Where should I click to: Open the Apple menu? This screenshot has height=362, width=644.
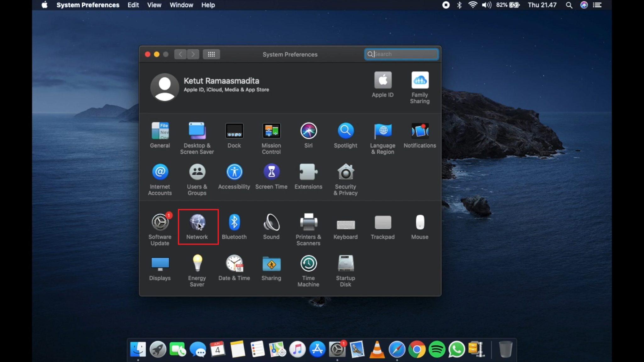[45, 5]
